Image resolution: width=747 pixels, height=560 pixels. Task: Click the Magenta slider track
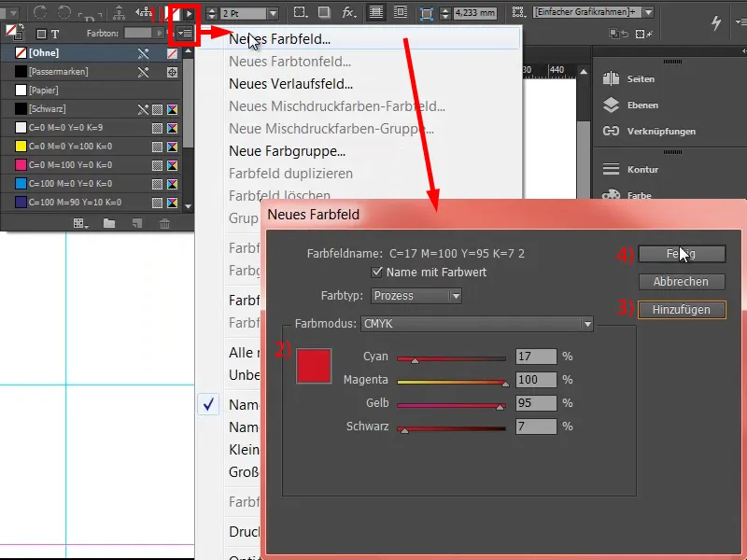(x=451, y=382)
